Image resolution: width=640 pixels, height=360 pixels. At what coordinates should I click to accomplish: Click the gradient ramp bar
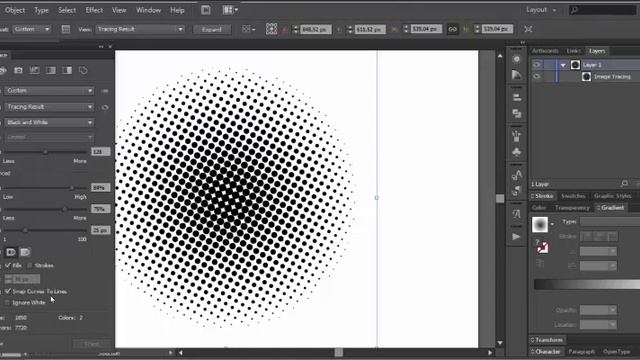(x=587, y=284)
